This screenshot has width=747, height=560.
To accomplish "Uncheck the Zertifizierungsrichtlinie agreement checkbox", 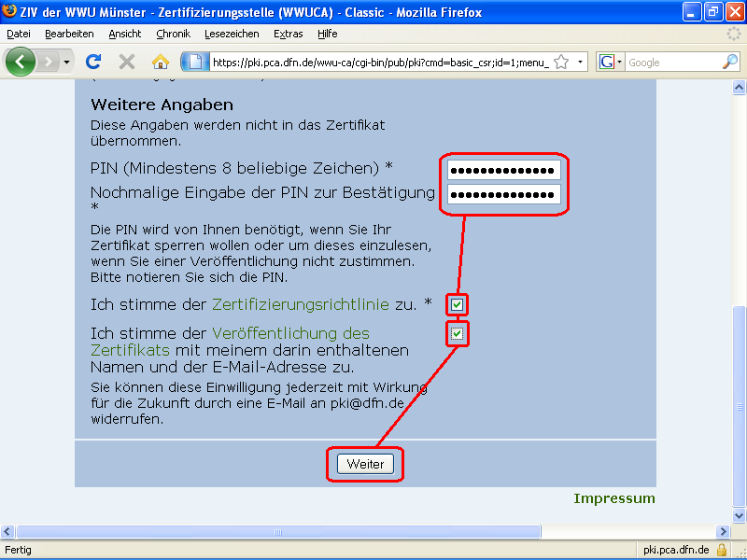I will 457,304.
